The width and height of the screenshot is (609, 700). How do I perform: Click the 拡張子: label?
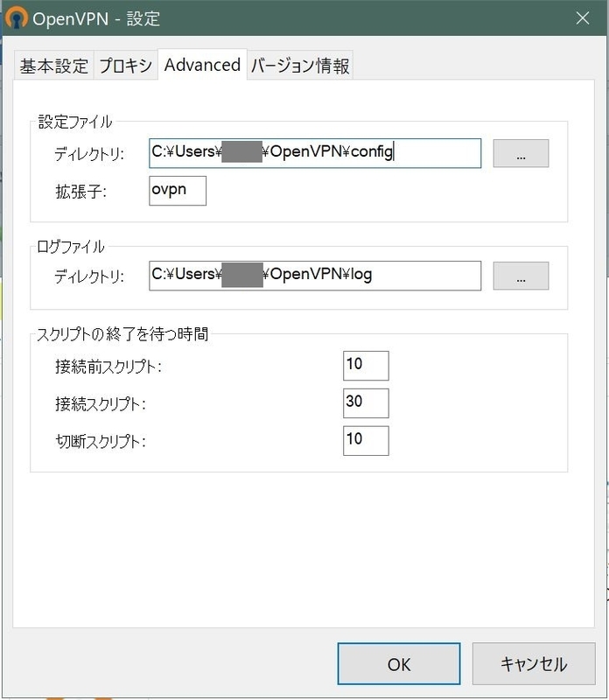click(x=80, y=192)
